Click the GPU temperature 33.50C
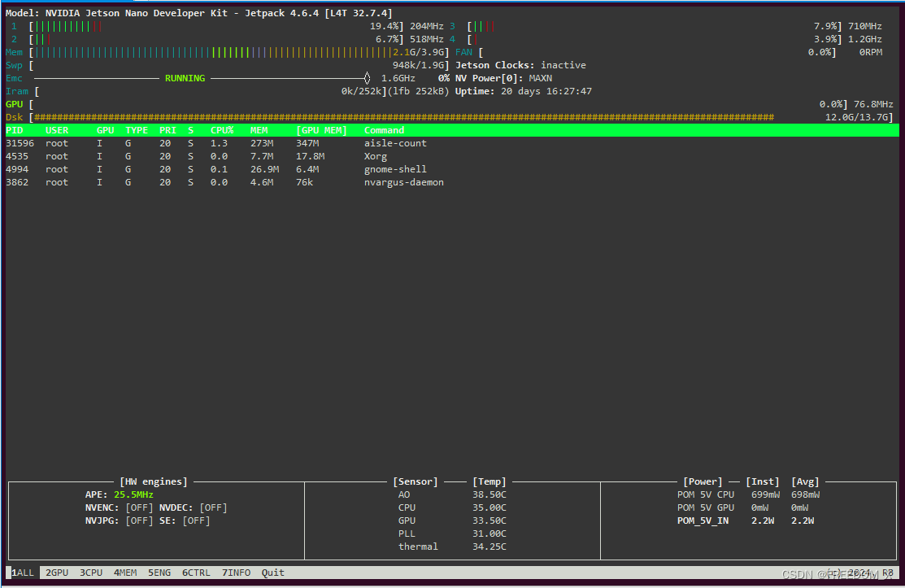Screen dimensions: 905x588 (x=489, y=520)
